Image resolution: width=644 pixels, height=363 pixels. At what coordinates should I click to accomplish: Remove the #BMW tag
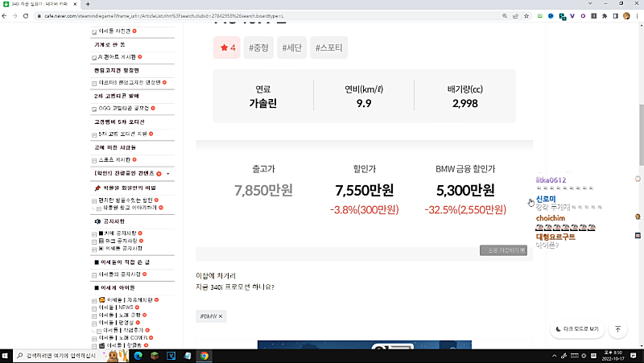[x=221, y=316]
